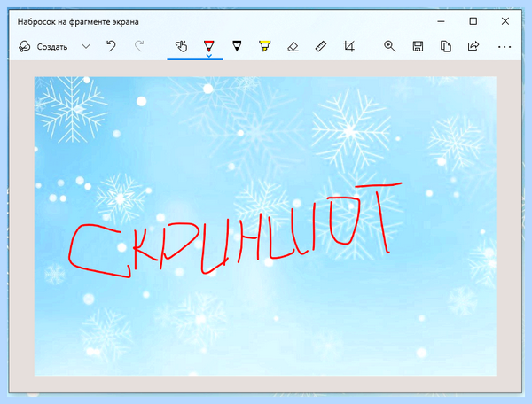Viewport: 532px width, 404px height.
Task: Click the Создать new snip button
Action: click(x=43, y=46)
